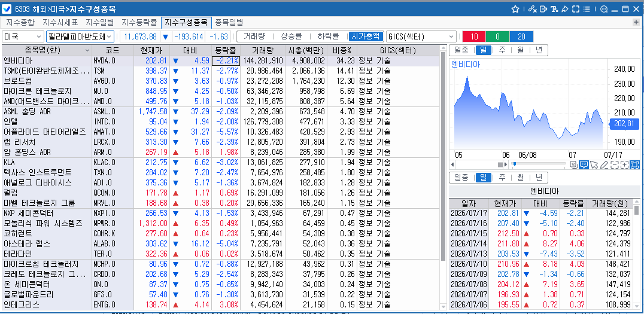644x314 pixels.
Task: Click the stock table scrollbar down arrow
Action: pos(443,306)
